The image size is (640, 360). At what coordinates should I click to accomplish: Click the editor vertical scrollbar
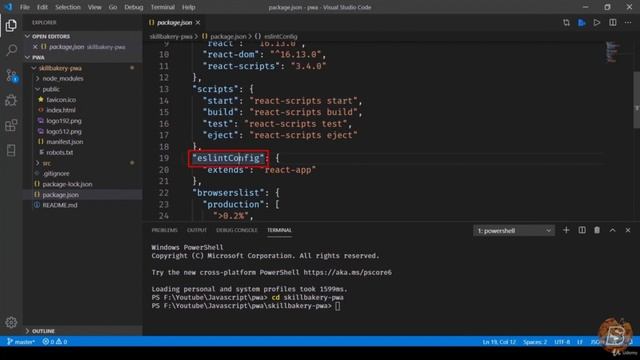[636, 100]
